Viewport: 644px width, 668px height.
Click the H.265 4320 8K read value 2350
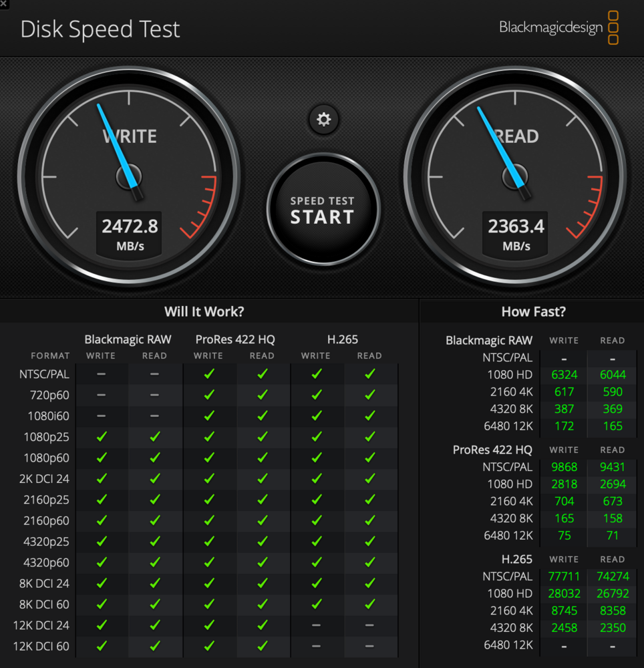coord(612,628)
